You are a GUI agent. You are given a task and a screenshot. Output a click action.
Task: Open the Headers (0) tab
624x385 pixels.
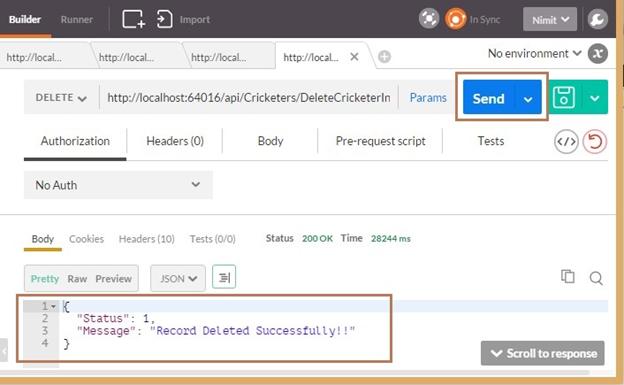click(175, 141)
